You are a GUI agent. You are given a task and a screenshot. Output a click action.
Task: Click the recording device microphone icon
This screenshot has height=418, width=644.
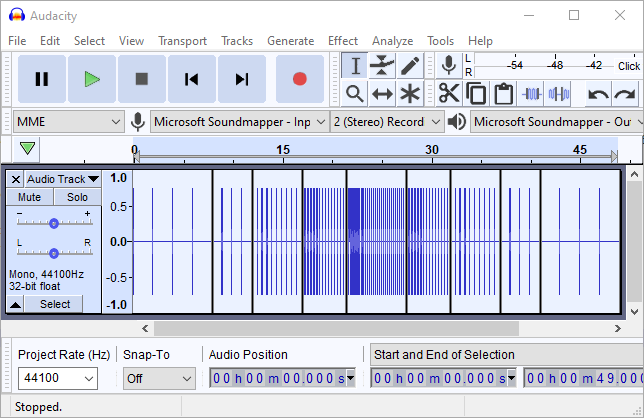pos(138,122)
